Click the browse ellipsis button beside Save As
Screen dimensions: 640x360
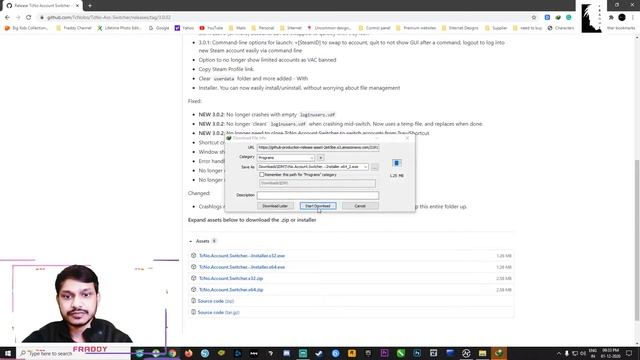[375, 167]
